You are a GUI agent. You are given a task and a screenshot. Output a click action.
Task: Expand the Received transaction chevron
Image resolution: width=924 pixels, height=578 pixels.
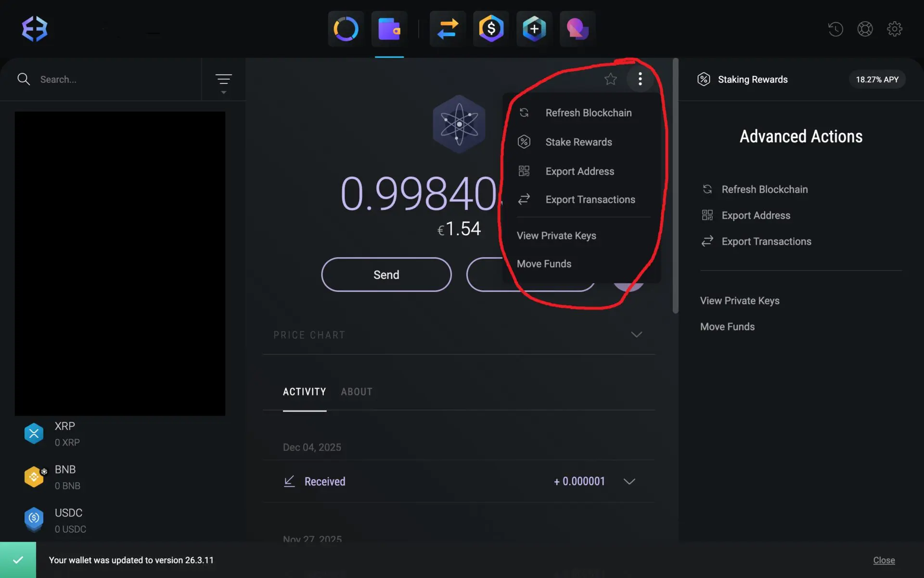click(x=629, y=481)
